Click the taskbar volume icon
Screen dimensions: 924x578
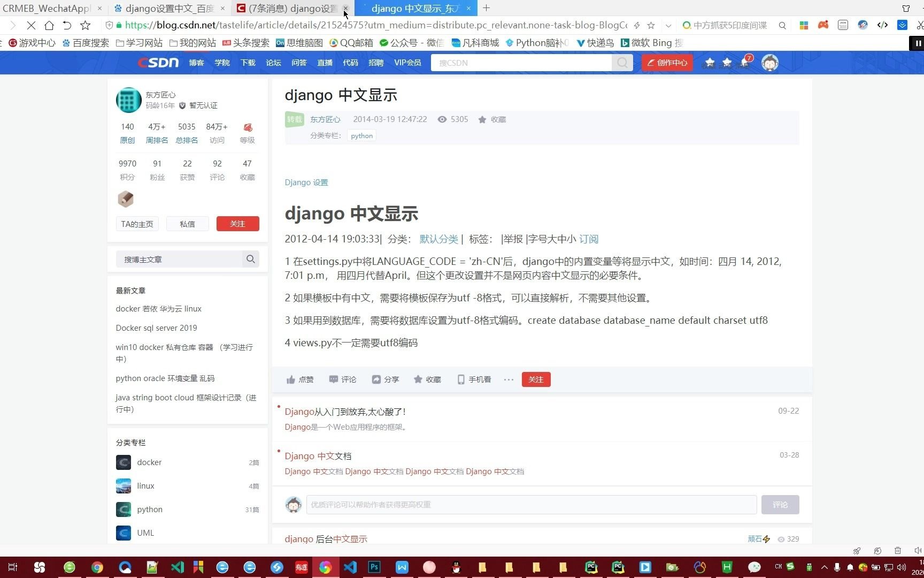coord(902,567)
